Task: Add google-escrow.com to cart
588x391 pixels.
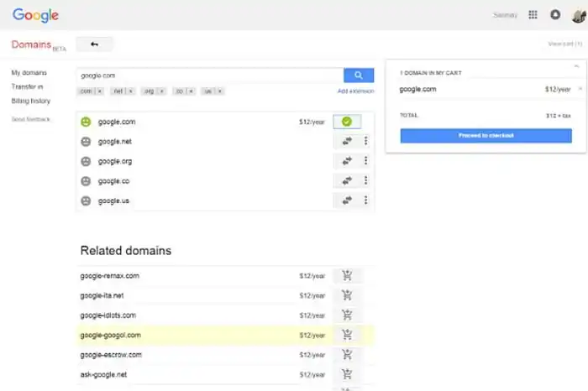Action: tap(347, 355)
